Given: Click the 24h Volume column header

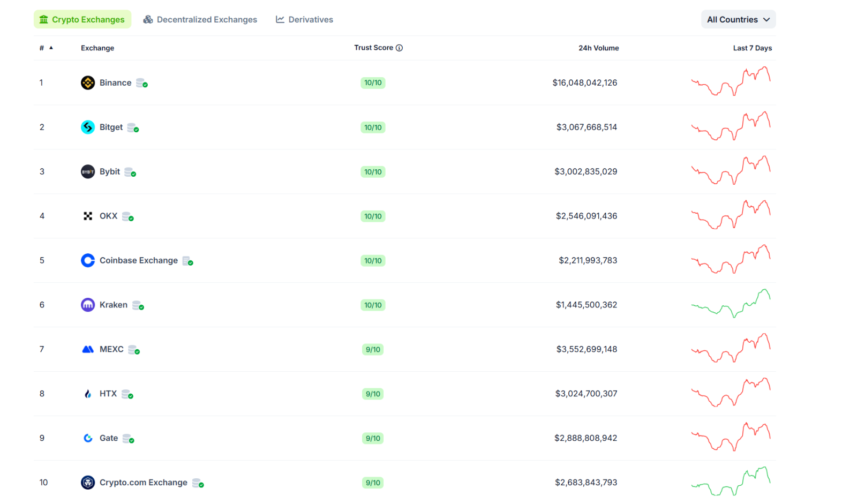Looking at the screenshot, I should coord(598,48).
